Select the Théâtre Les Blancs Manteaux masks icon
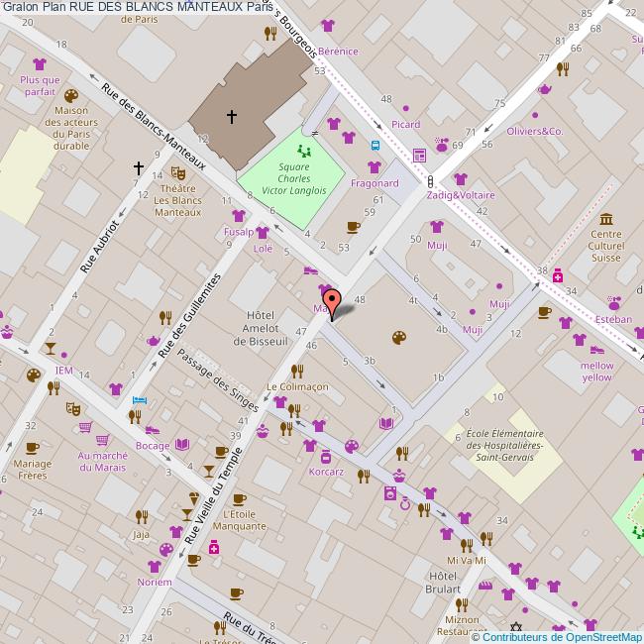The image size is (644, 644). (x=177, y=169)
